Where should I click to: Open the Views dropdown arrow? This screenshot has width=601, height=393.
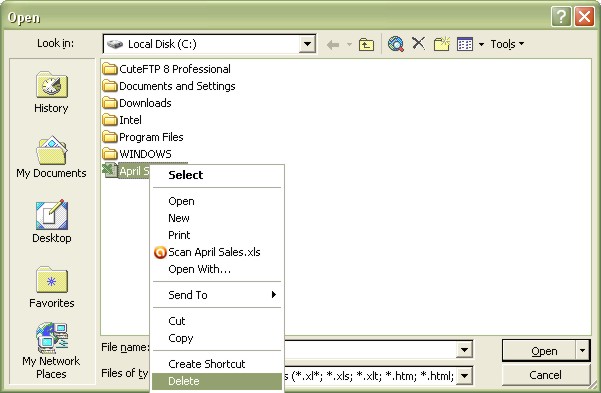[481, 44]
